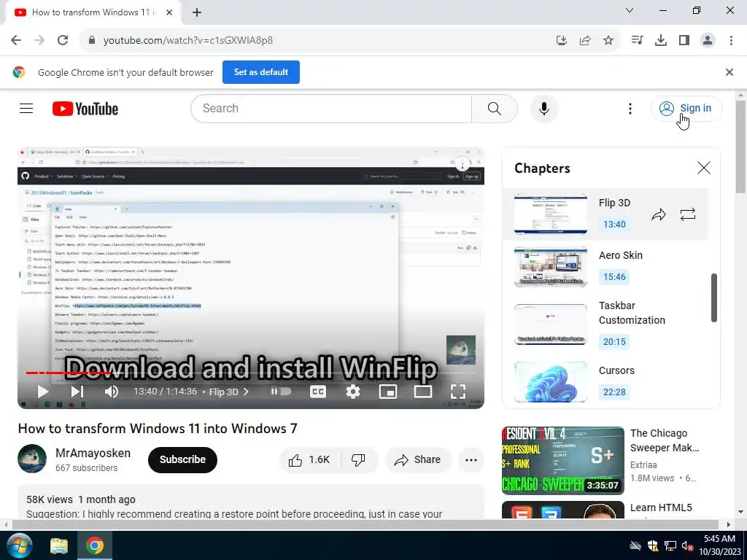Image resolution: width=747 pixels, height=560 pixels.
Task: Open a new browser tab
Action: click(x=197, y=12)
